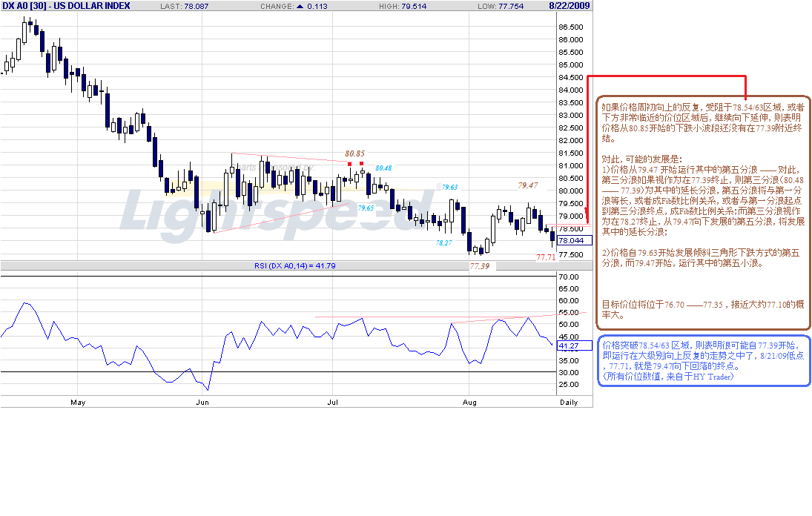
Task: Select the 30.00 RSI axis label
Action: tap(569, 373)
